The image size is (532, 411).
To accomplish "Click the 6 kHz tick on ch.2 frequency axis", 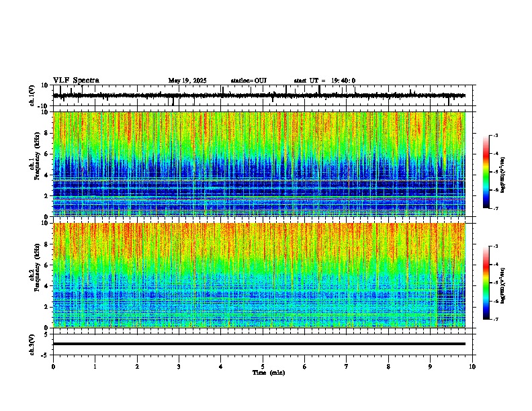I will [47, 265].
